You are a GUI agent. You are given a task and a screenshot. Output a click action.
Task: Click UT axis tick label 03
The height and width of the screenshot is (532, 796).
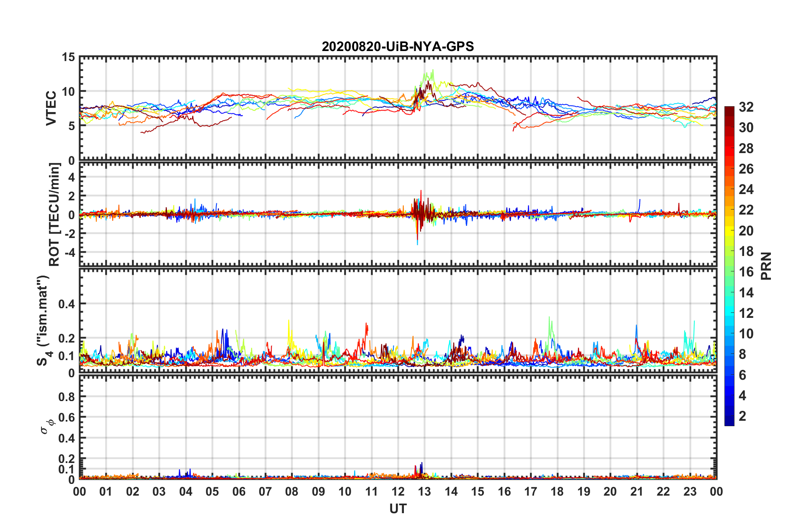pos(159,491)
